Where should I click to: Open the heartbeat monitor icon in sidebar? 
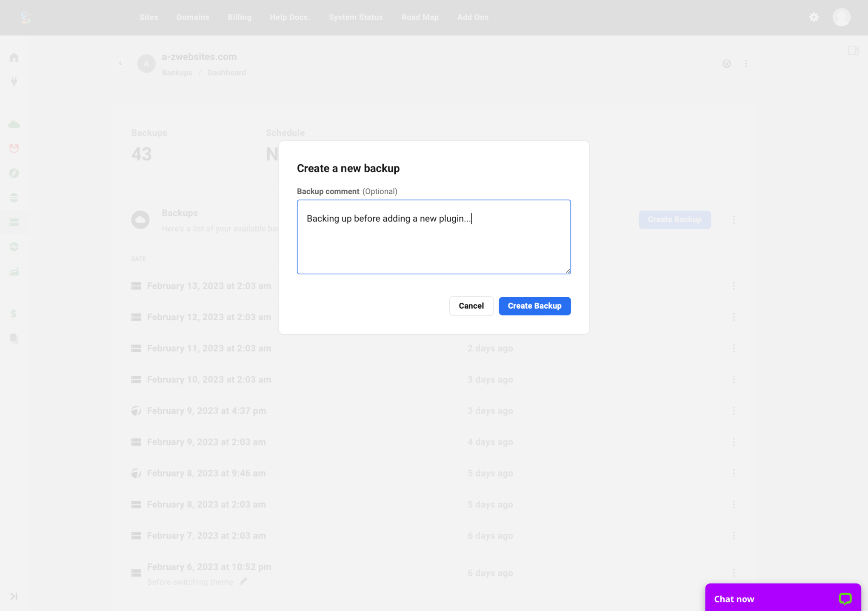14,247
